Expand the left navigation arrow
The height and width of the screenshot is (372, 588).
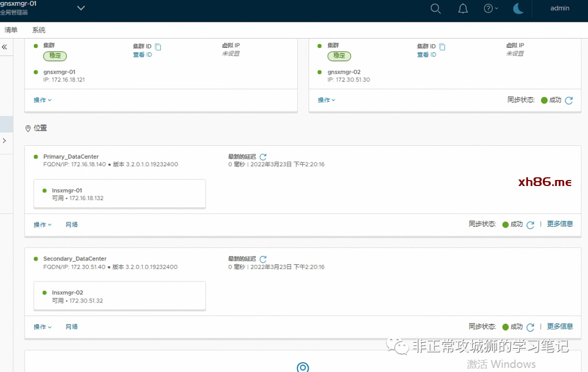pyautogui.click(x=4, y=141)
